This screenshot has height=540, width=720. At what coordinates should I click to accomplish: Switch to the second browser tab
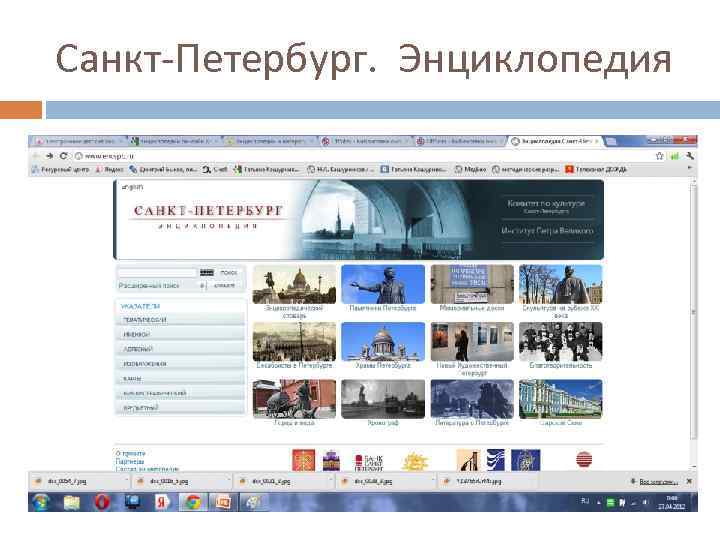(174, 141)
